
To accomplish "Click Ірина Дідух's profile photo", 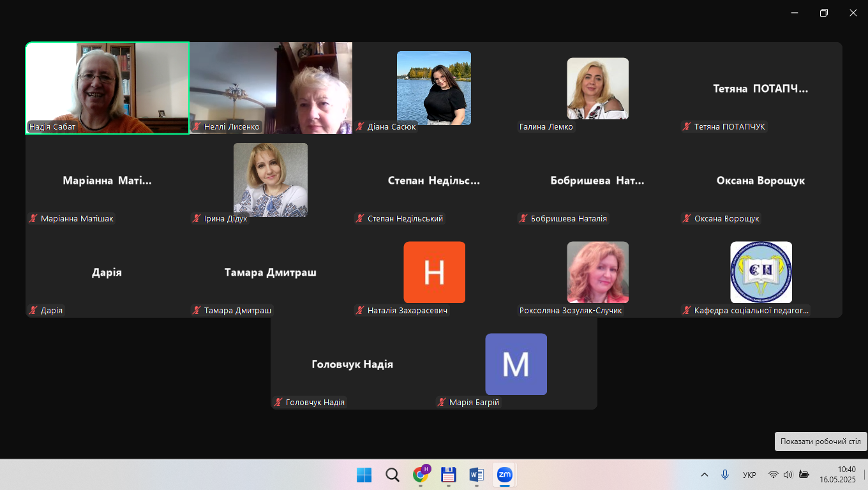I will tap(271, 179).
